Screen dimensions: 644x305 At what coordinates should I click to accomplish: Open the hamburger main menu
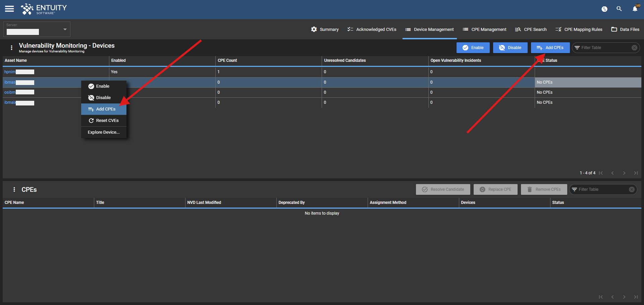click(9, 9)
